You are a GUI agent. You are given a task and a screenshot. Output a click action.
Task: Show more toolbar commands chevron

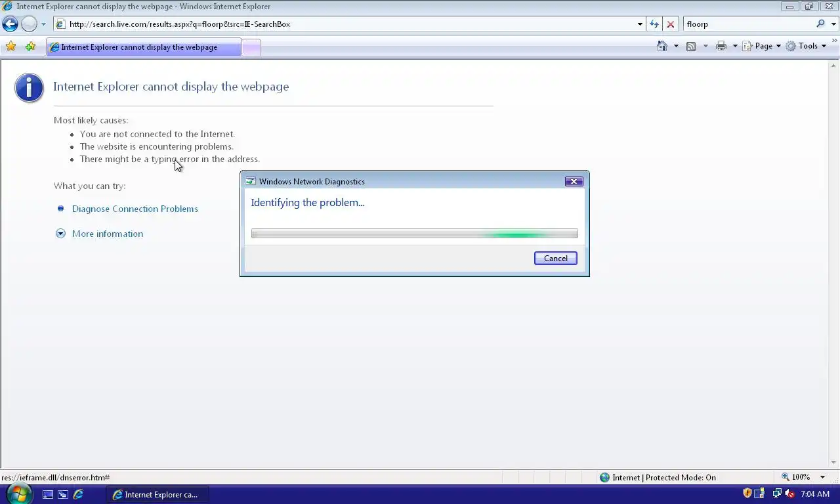click(x=835, y=41)
